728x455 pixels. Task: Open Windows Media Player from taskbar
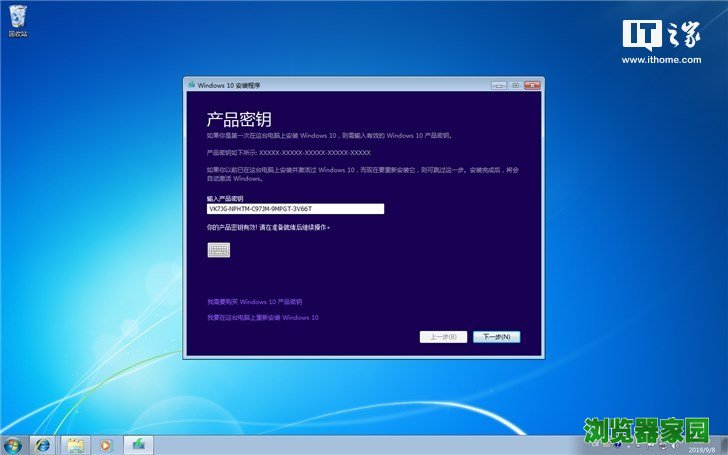[x=105, y=444]
